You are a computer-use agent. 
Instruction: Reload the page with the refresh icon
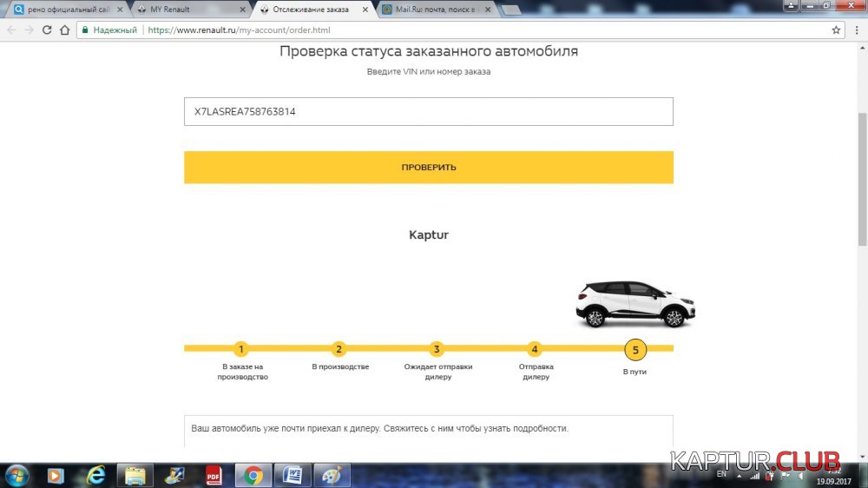click(46, 30)
